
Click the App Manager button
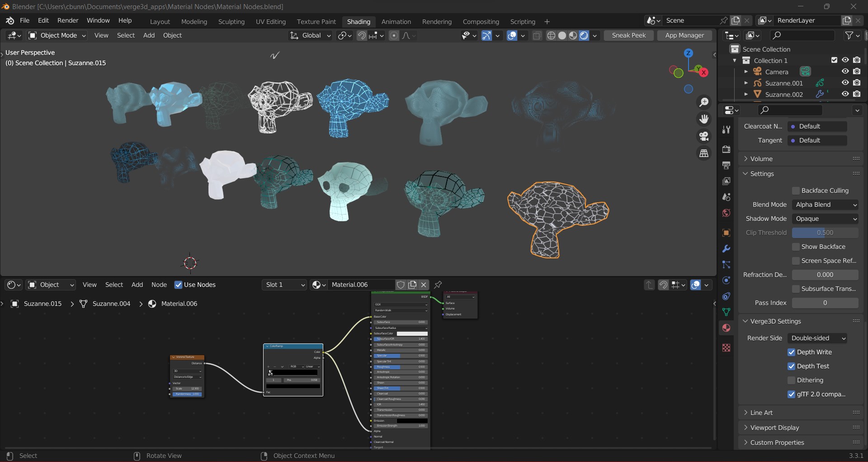click(684, 35)
